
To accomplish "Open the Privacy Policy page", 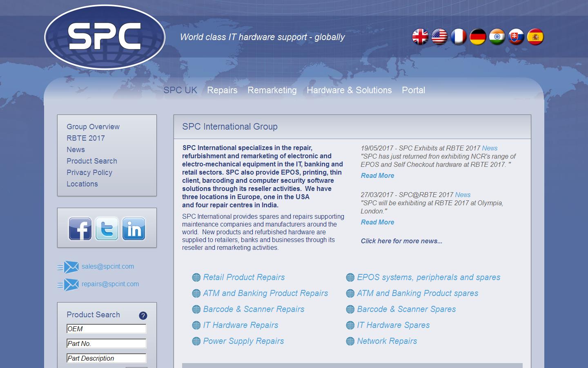I will tap(89, 173).
